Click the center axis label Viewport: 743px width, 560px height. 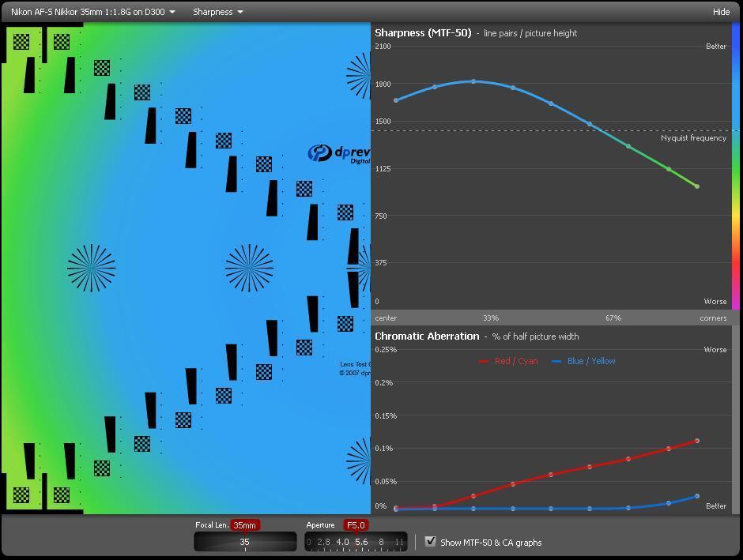tap(386, 318)
